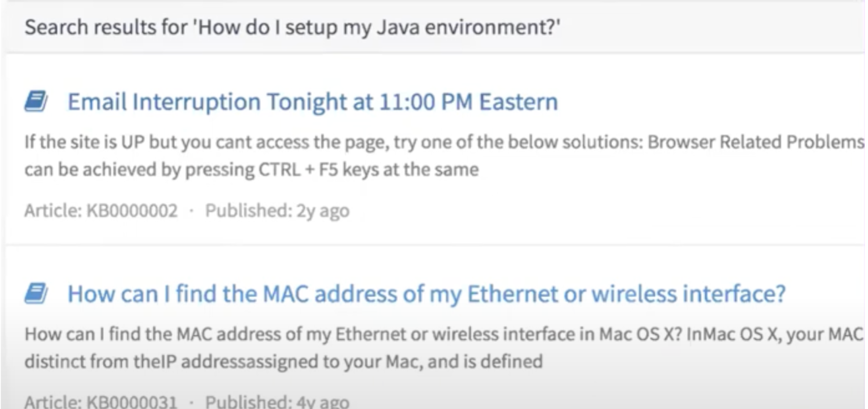
Task: Open the article 'Email Interruption Tonight at 11:00 PM Eastern'
Action: [x=312, y=102]
